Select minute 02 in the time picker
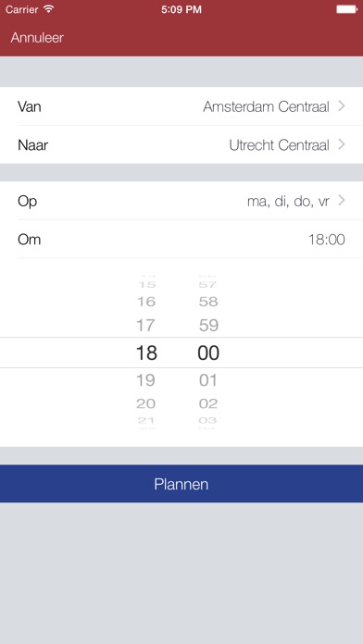The height and width of the screenshot is (644, 363). tap(208, 403)
